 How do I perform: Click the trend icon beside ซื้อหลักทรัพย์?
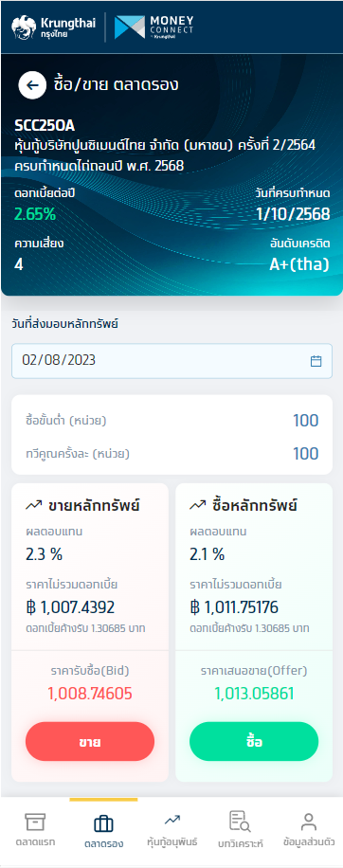[197, 505]
